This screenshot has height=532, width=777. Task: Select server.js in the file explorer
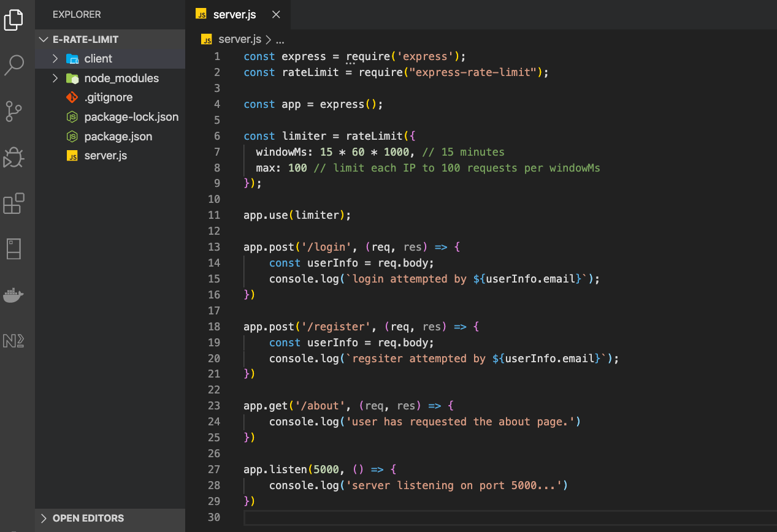coord(105,156)
